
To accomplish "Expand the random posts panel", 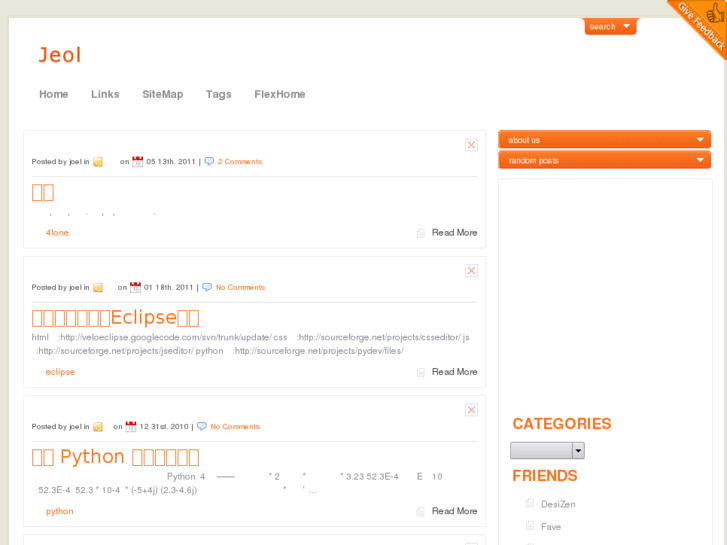I will coord(604,160).
